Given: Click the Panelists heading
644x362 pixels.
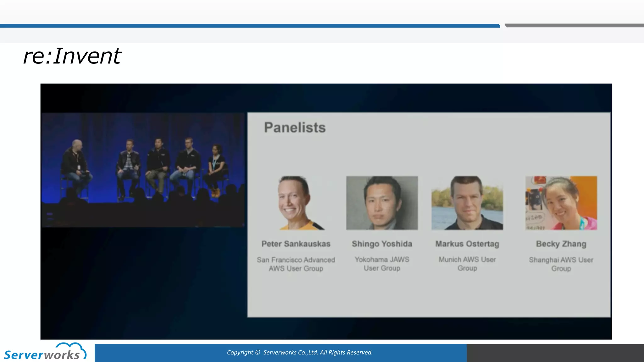Looking at the screenshot, I should click(x=295, y=128).
